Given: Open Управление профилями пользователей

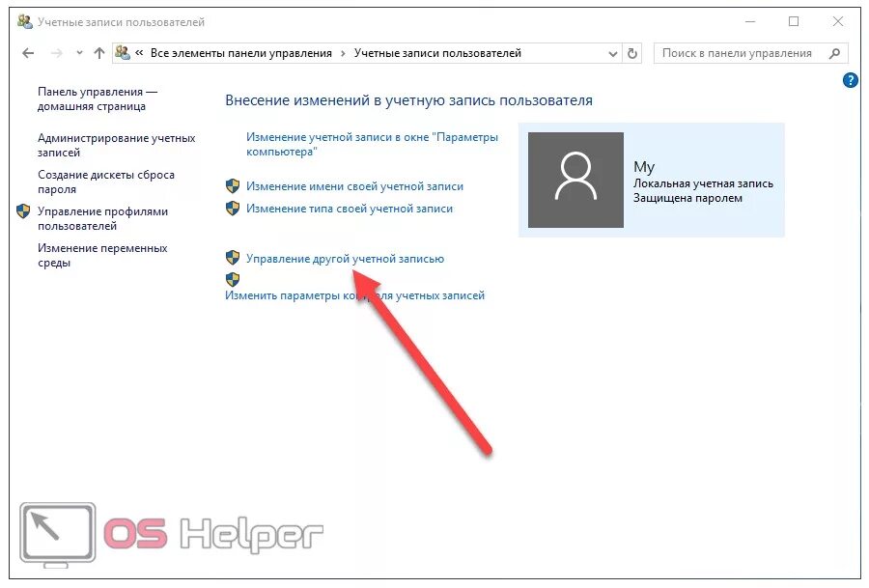Looking at the screenshot, I should 102,218.
